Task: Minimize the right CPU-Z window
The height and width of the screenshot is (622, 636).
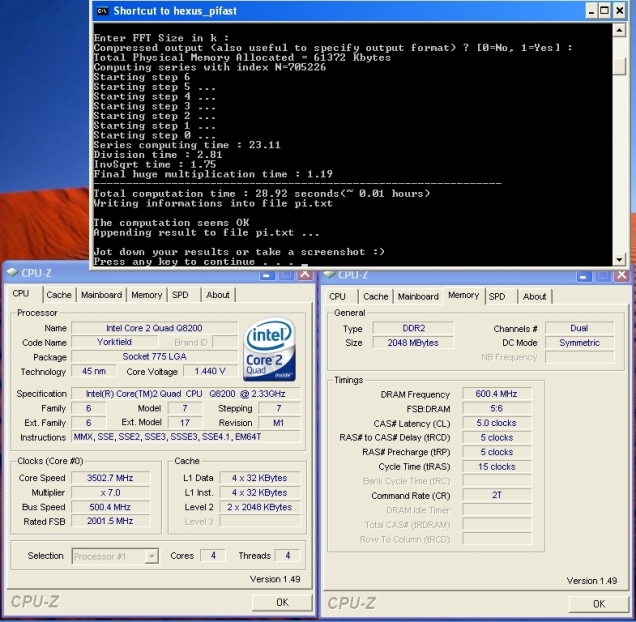Action: (x=583, y=276)
